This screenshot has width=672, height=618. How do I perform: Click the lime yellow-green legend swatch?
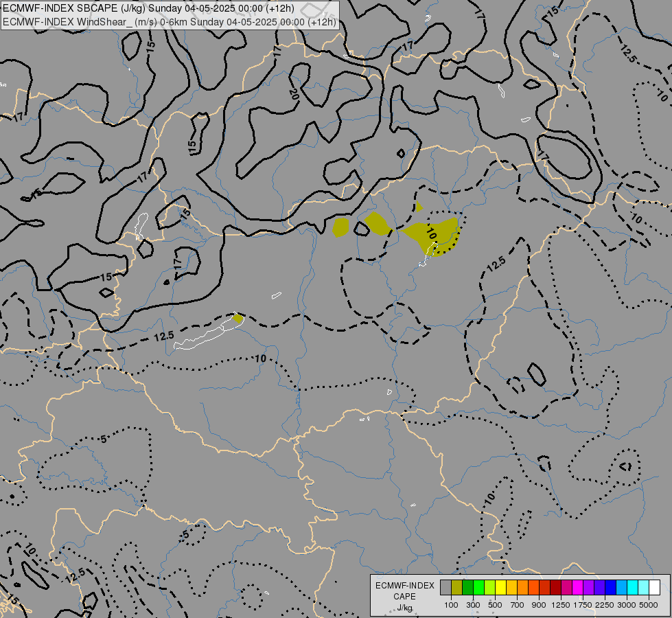click(490, 588)
